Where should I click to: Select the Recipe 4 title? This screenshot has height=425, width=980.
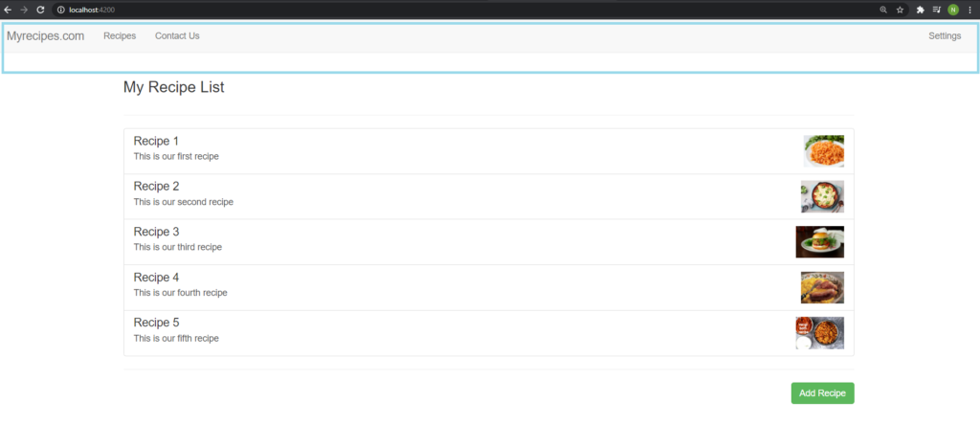(156, 278)
